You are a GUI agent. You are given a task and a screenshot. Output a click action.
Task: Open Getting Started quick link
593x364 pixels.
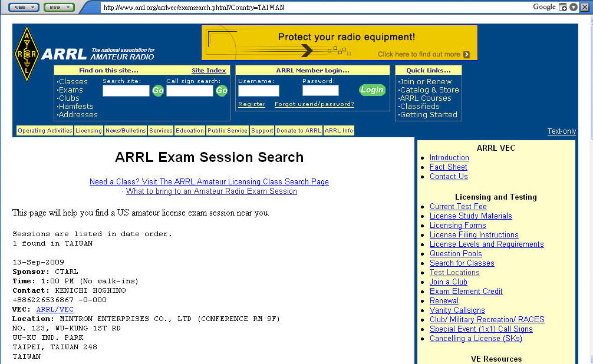(428, 114)
